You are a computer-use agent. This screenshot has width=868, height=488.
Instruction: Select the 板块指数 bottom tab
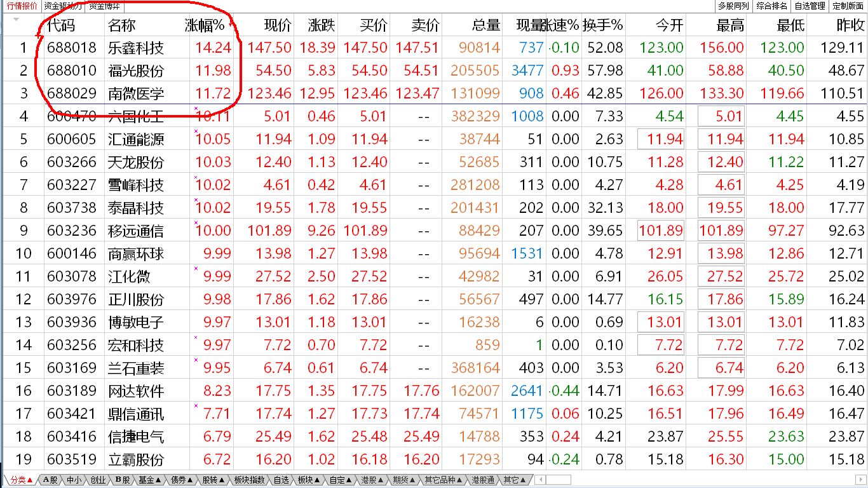click(249, 480)
